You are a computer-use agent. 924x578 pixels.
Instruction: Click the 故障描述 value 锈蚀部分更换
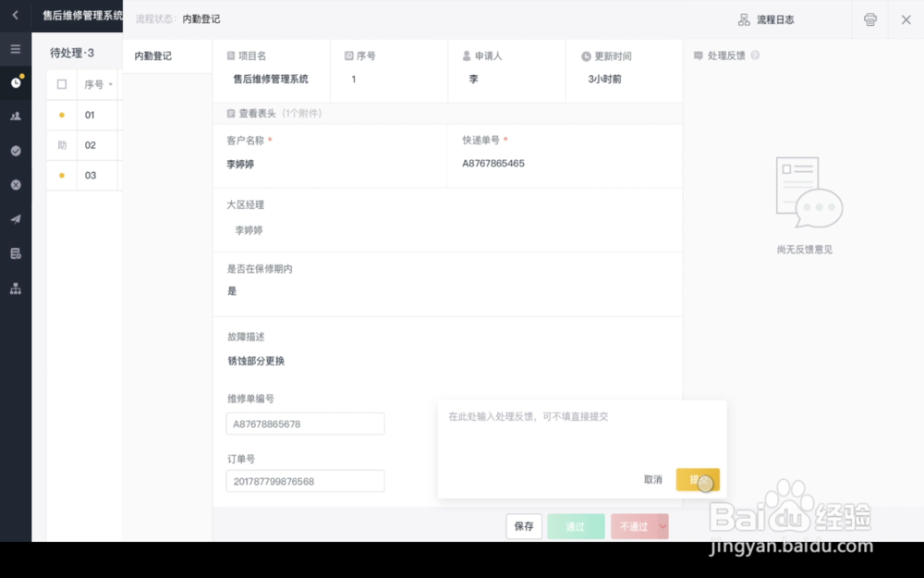[x=256, y=361]
